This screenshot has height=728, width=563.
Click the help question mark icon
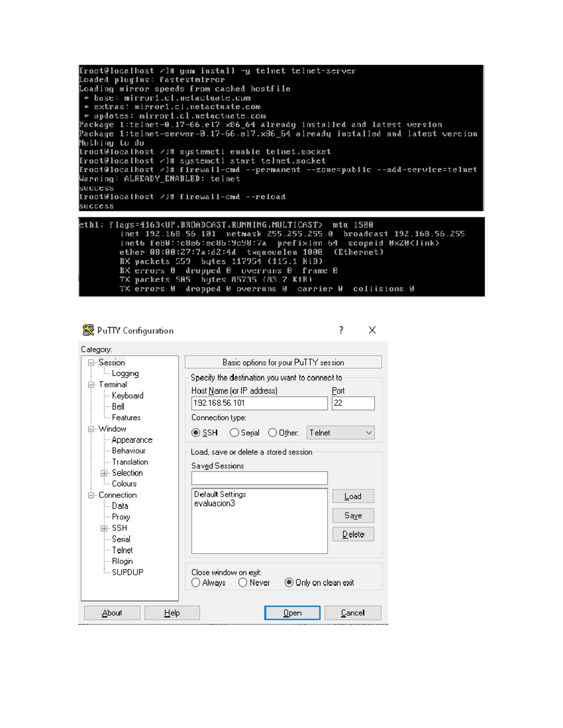tap(341, 330)
